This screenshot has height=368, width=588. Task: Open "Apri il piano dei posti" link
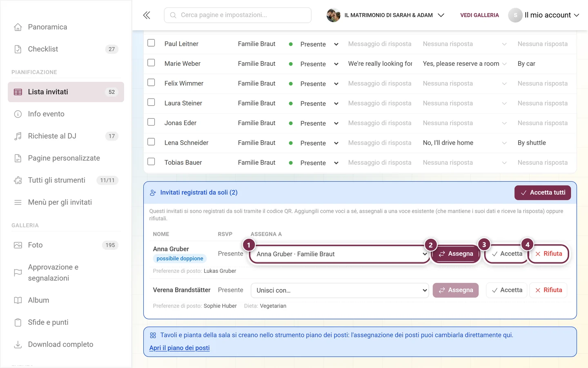tap(179, 348)
